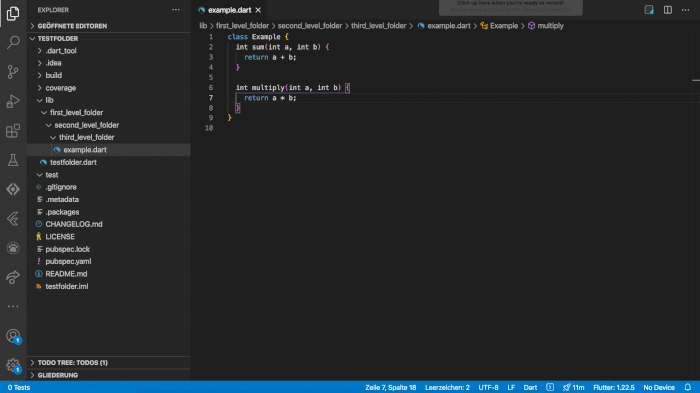Screen dimensions: 700x393
Task: Expand the GLIEDERUNG outline section
Action: coord(58,375)
